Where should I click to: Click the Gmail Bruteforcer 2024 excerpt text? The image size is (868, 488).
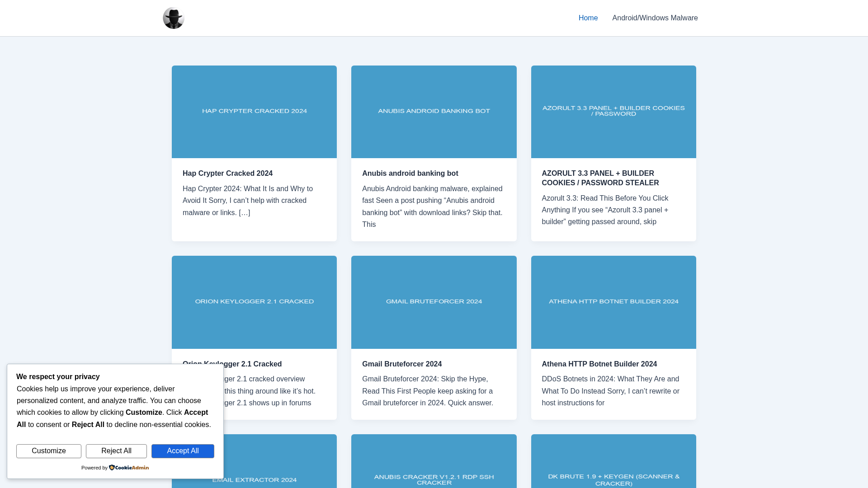tap(428, 391)
